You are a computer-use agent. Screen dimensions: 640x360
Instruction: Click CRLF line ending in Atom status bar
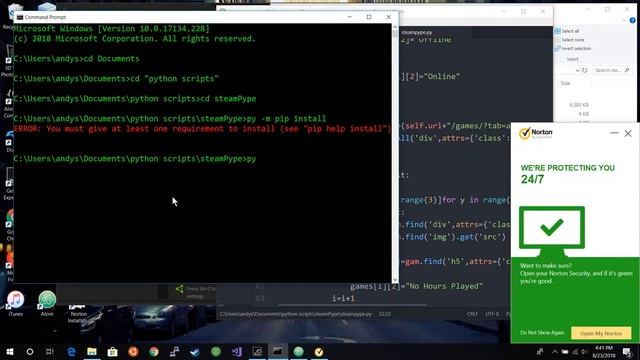click(x=472, y=314)
